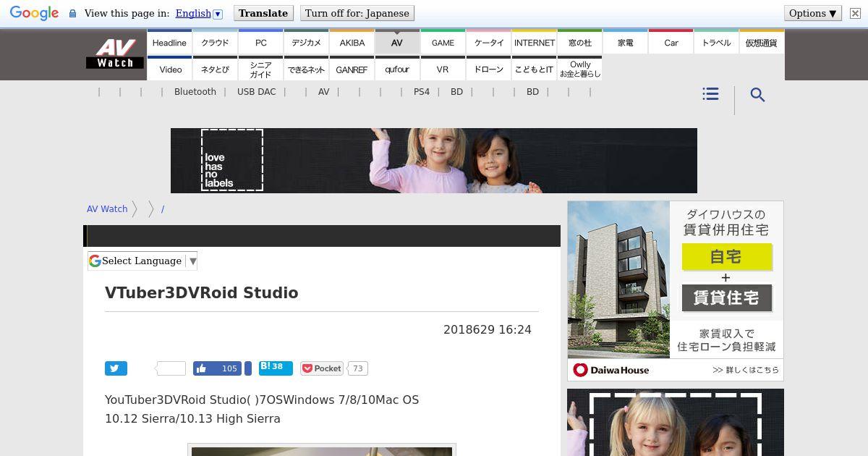Open the English language dropdown
This screenshot has height=456, width=868.
click(x=199, y=13)
